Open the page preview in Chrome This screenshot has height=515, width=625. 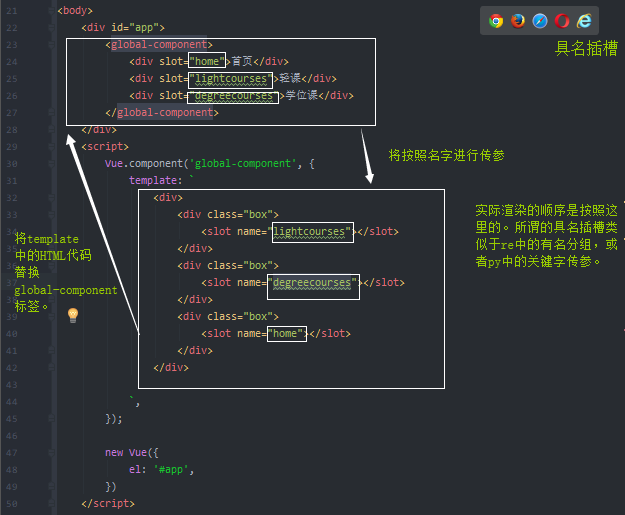(496, 21)
